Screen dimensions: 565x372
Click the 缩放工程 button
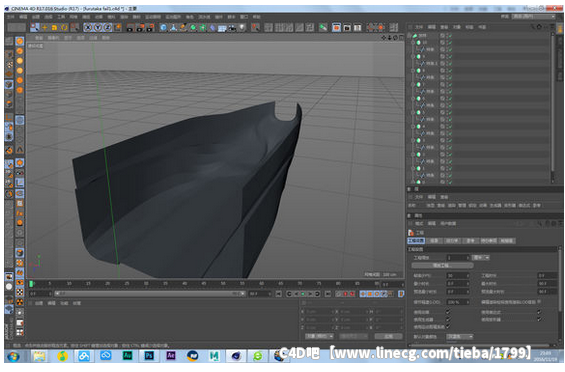coord(442,265)
